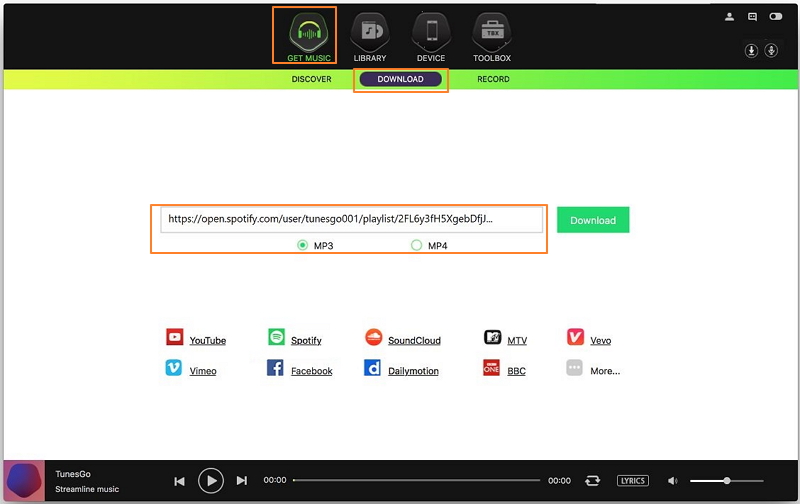Adjust the volume slider
Image resolution: width=800 pixels, height=504 pixels.
coord(727,481)
